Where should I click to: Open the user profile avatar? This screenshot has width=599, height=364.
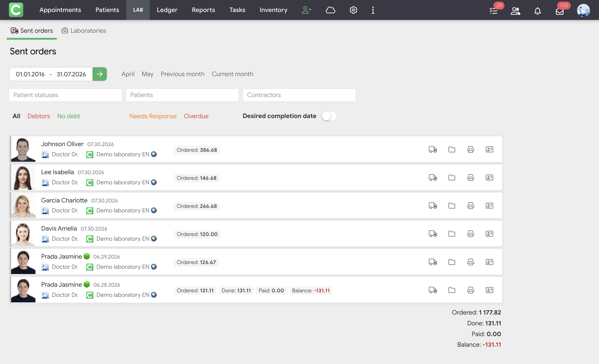click(584, 10)
